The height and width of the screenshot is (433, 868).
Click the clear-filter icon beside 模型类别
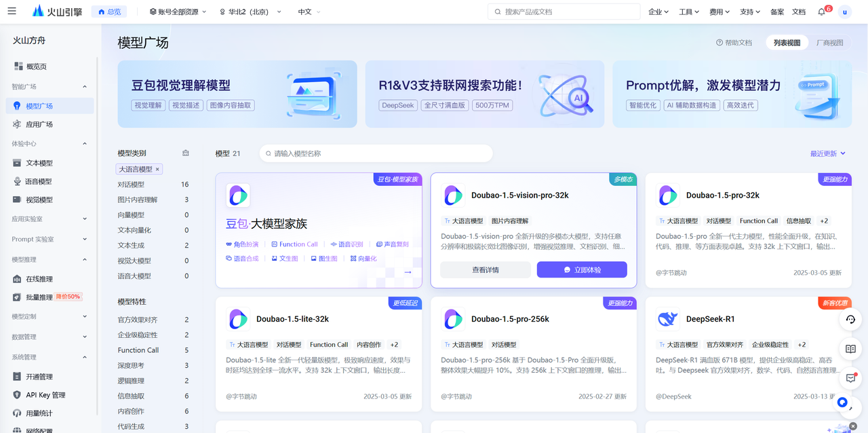coord(186,153)
